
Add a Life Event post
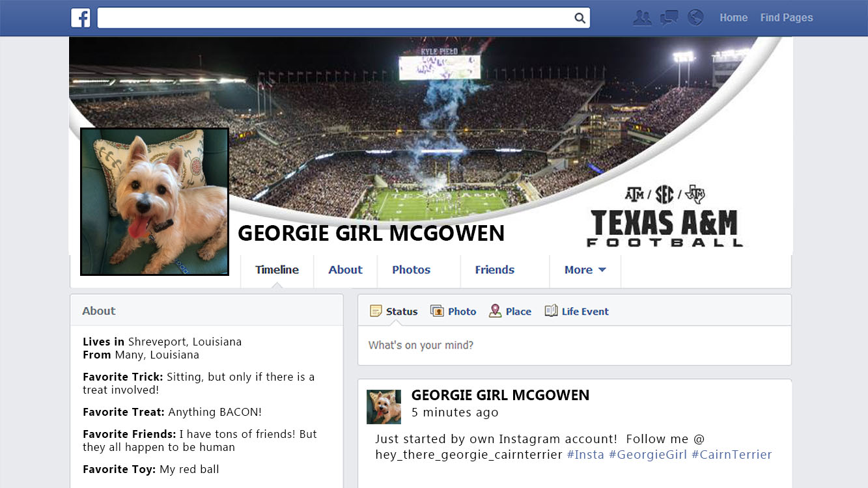[577, 311]
